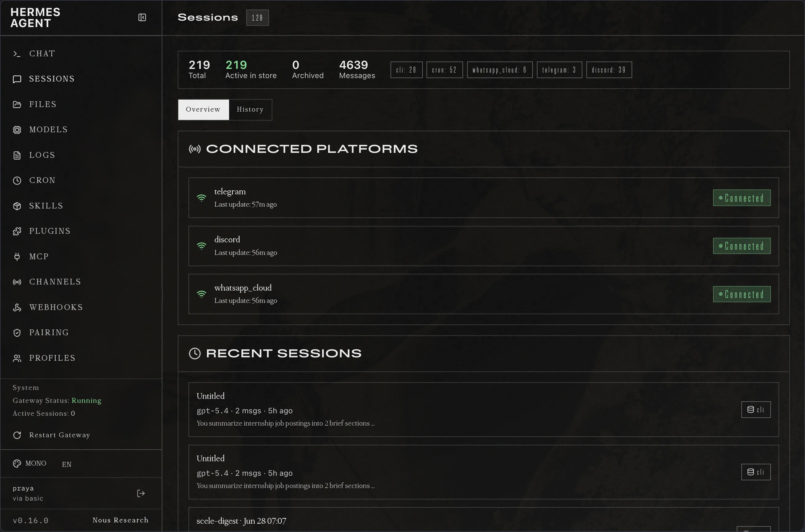Switch to the Overview tab
Viewport: 805px width, 532px height.
coord(203,109)
